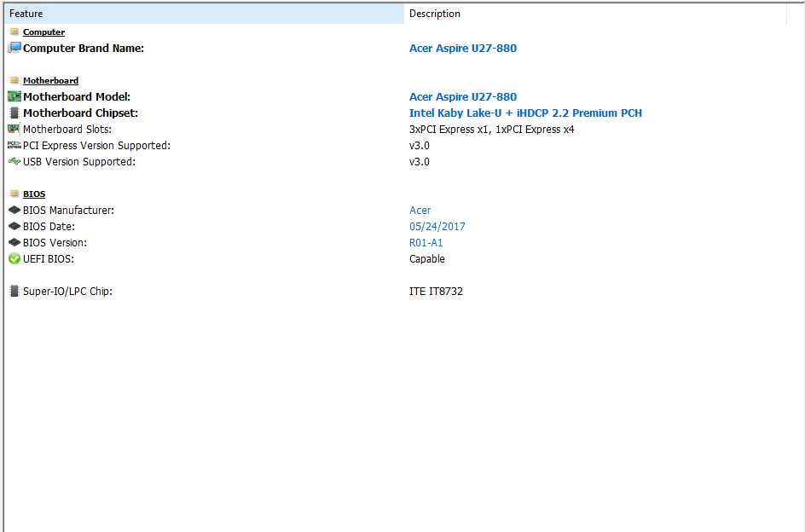Click the BIOS Date chip icon

coord(14,227)
